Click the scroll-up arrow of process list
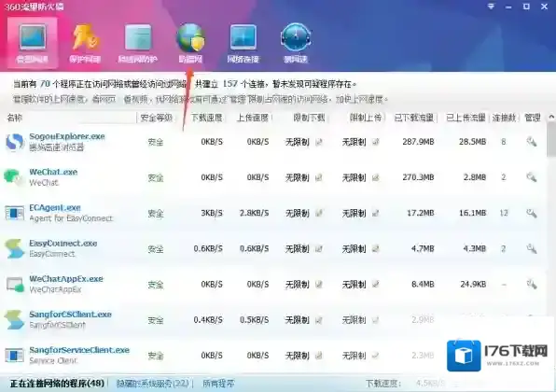This screenshot has width=556, height=392. (551, 117)
